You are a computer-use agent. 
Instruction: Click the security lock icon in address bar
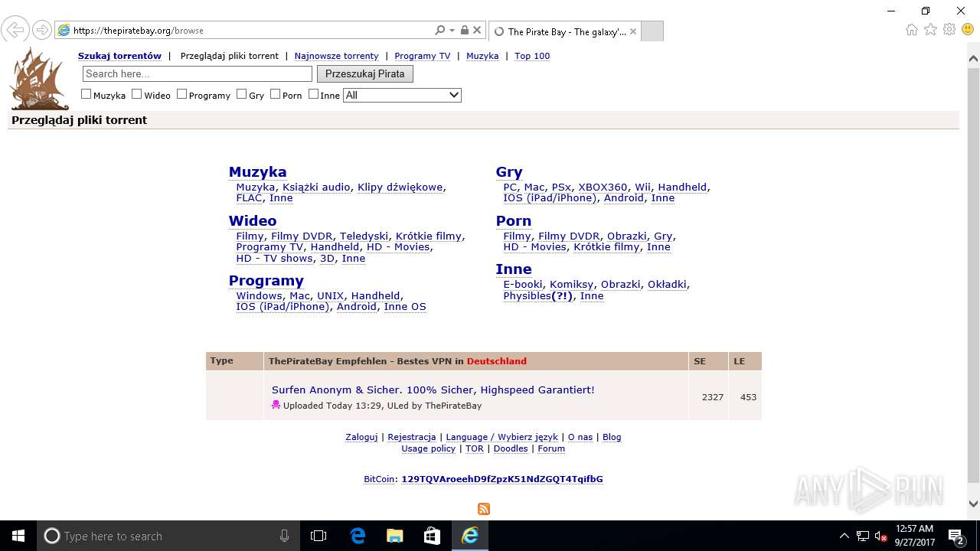(x=464, y=31)
